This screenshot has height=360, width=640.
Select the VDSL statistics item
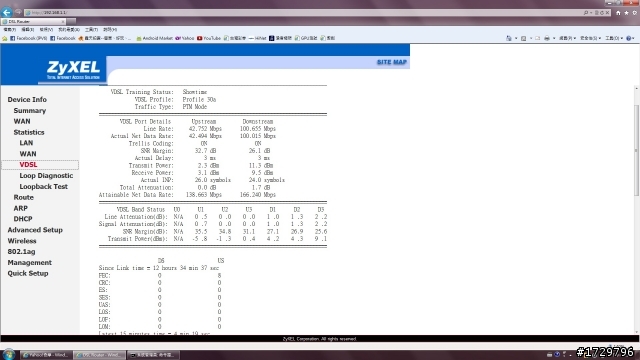28,164
